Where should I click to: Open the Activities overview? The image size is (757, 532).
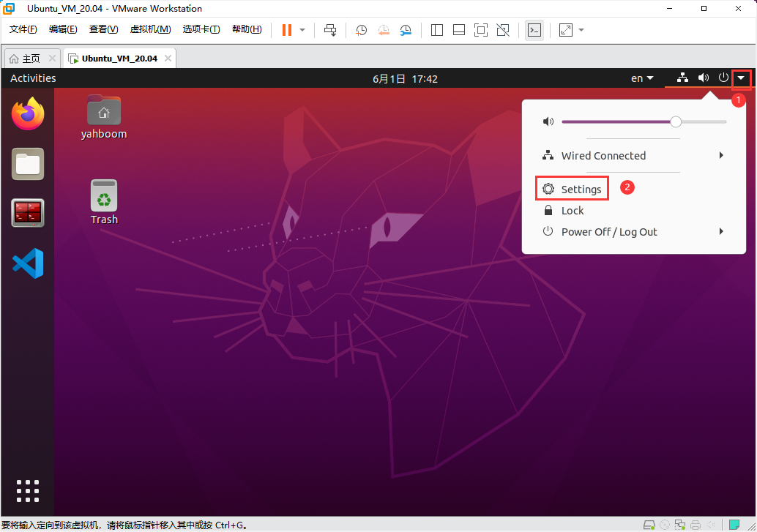(x=33, y=78)
